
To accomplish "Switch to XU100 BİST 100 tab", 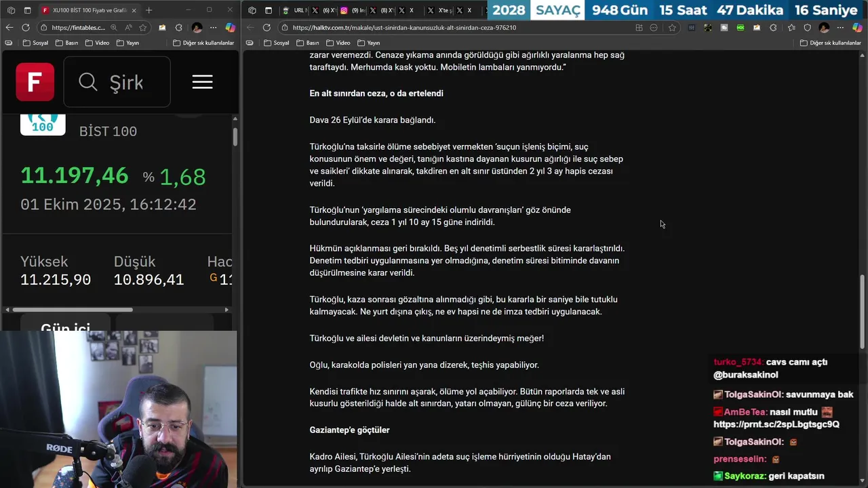I will click(84, 10).
